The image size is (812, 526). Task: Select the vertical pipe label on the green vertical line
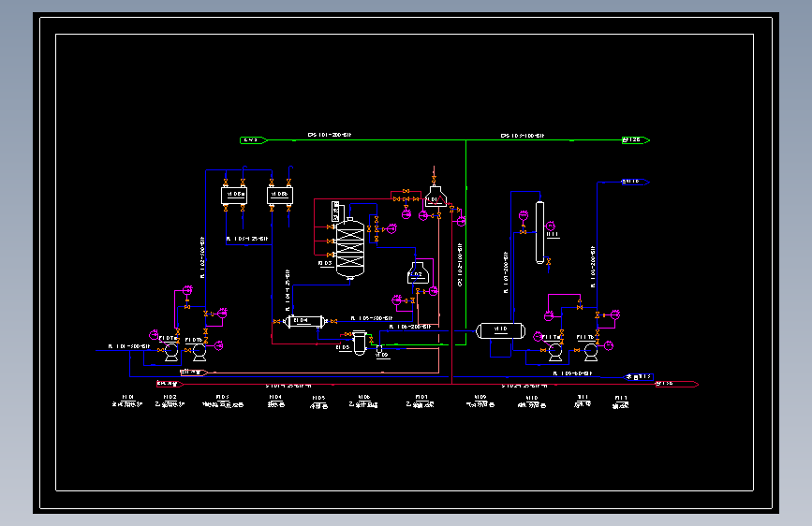click(460, 265)
